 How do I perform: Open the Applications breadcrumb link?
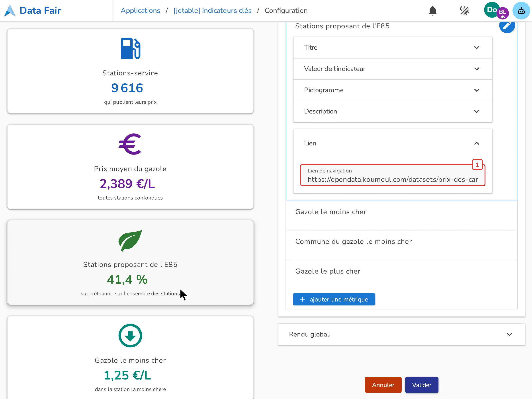point(141,11)
